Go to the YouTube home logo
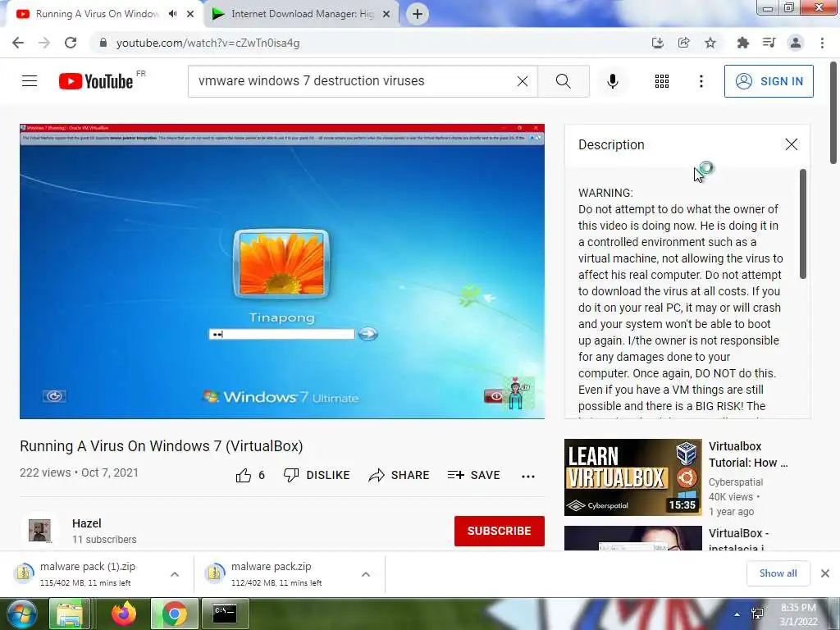The width and height of the screenshot is (840, 630). pos(96,81)
